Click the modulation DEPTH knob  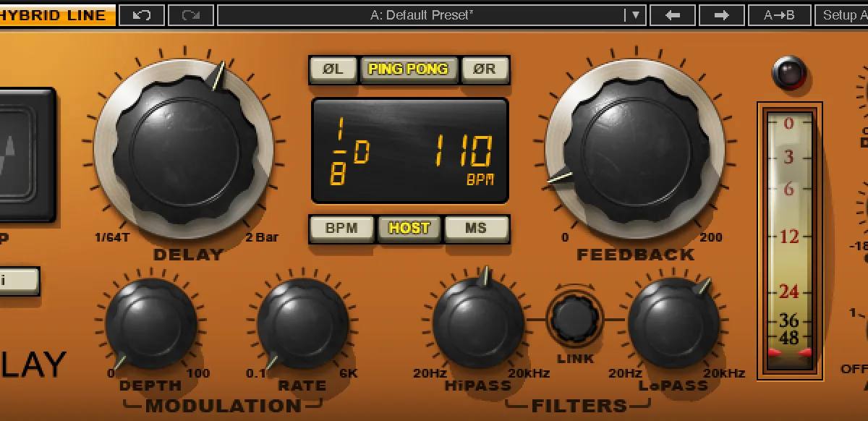click(x=150, y=323)
